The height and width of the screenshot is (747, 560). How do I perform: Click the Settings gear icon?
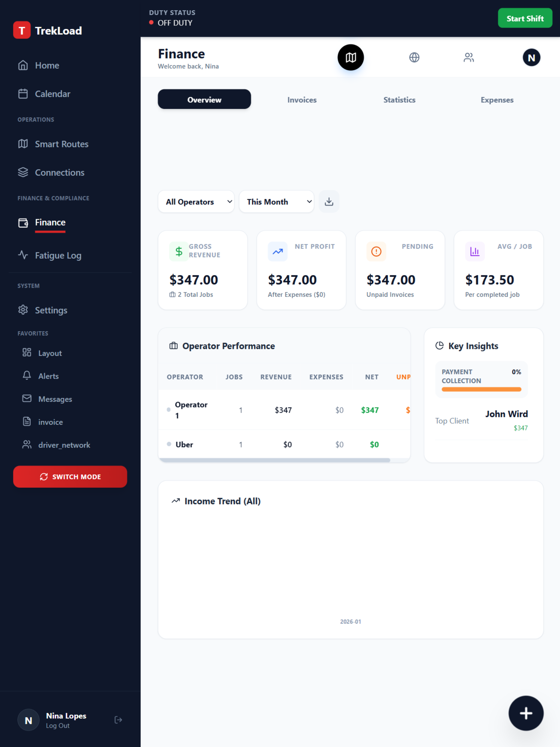[x=23, y=310]
